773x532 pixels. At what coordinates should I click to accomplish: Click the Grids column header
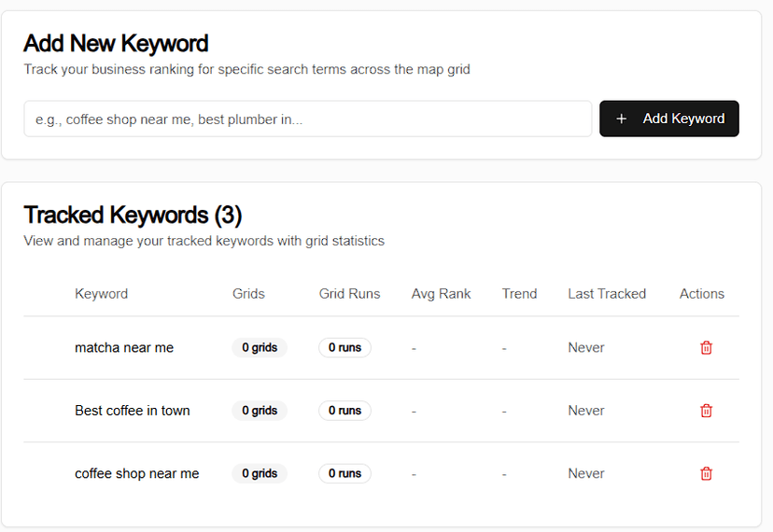point(248,294)
